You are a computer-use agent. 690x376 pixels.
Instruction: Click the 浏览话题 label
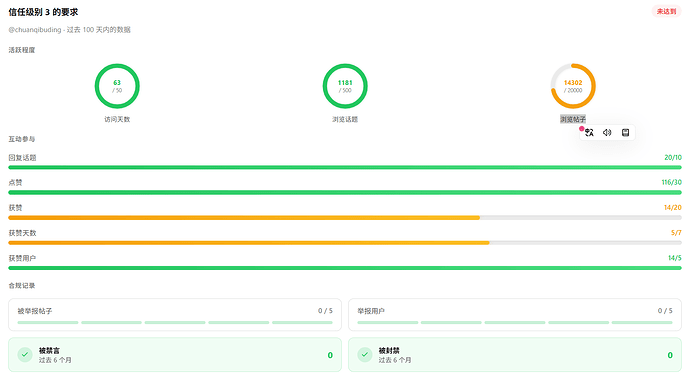[345, 119]
